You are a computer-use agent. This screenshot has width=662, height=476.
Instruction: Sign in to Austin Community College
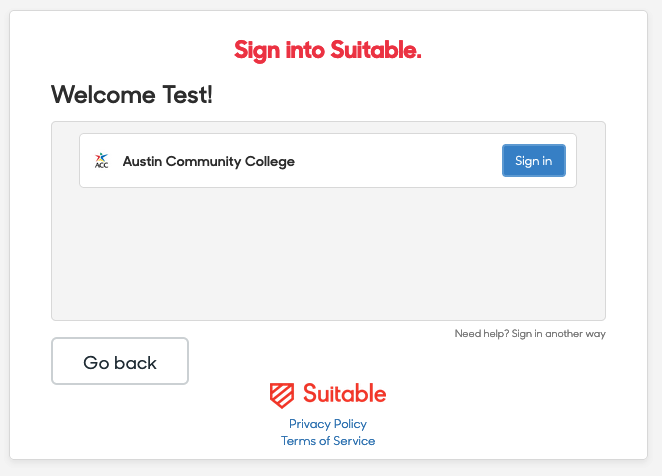(x=534, y=160)
